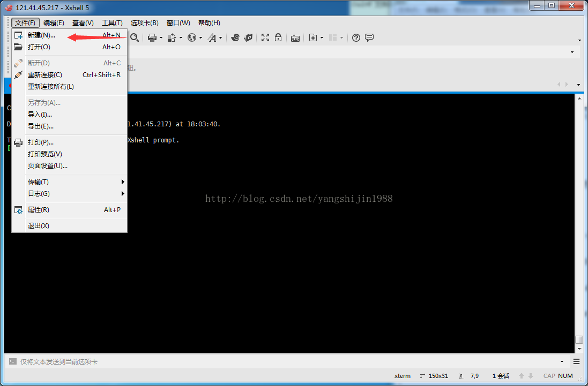Click the 7,9 cursor position status text

474,376
